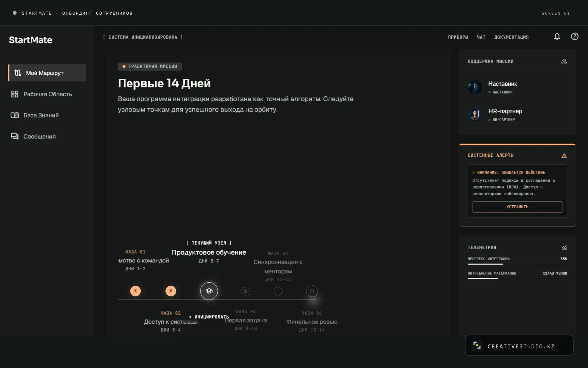
Task: Click the mission support people icon
Action: click(564, 61)
